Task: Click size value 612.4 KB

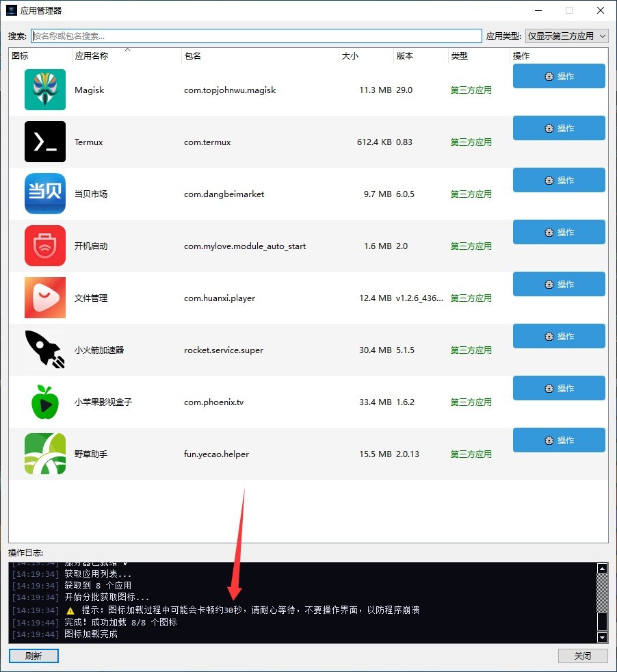Action: pyautogui.click(x=374, y=142)
